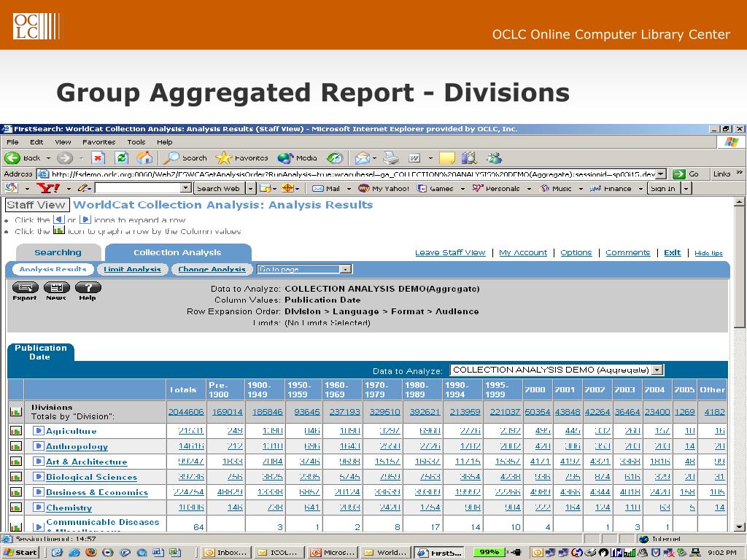
Task: Open the History toolbar icon
Action: (x=335, y=158)
